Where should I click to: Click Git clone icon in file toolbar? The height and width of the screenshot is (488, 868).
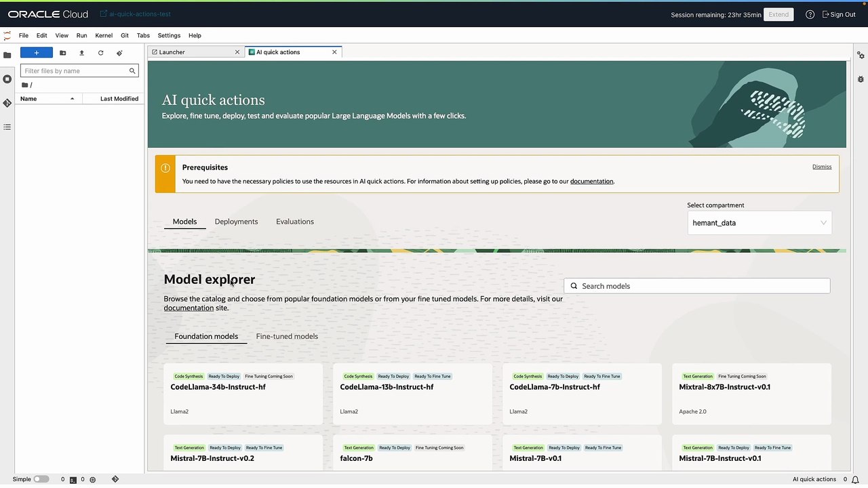(119, 52)
